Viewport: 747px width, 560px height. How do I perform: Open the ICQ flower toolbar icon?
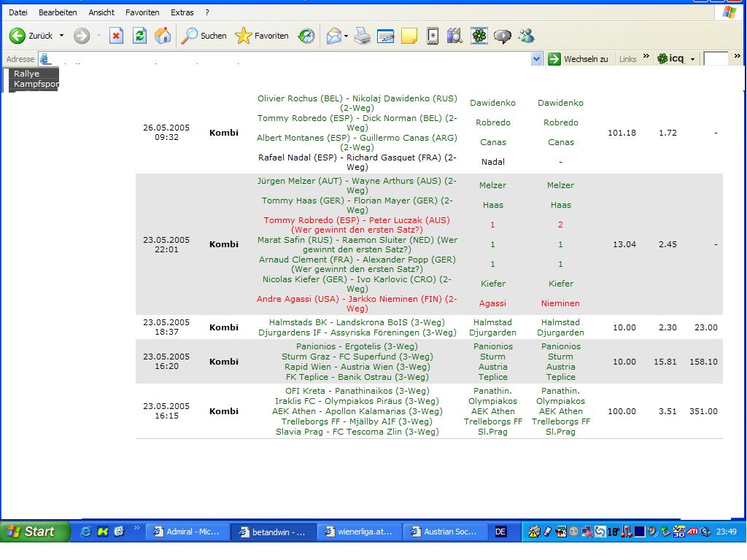[479, 36]
